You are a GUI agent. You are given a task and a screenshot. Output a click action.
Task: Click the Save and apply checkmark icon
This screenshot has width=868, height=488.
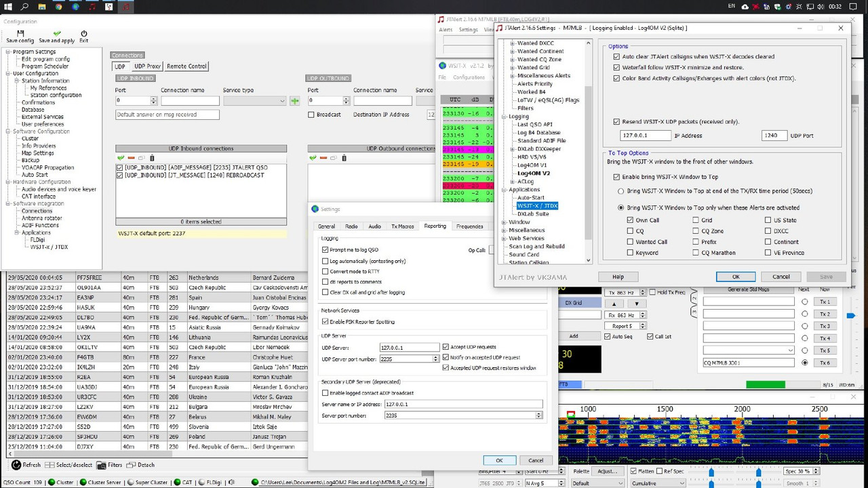click(x=57, y=33)
